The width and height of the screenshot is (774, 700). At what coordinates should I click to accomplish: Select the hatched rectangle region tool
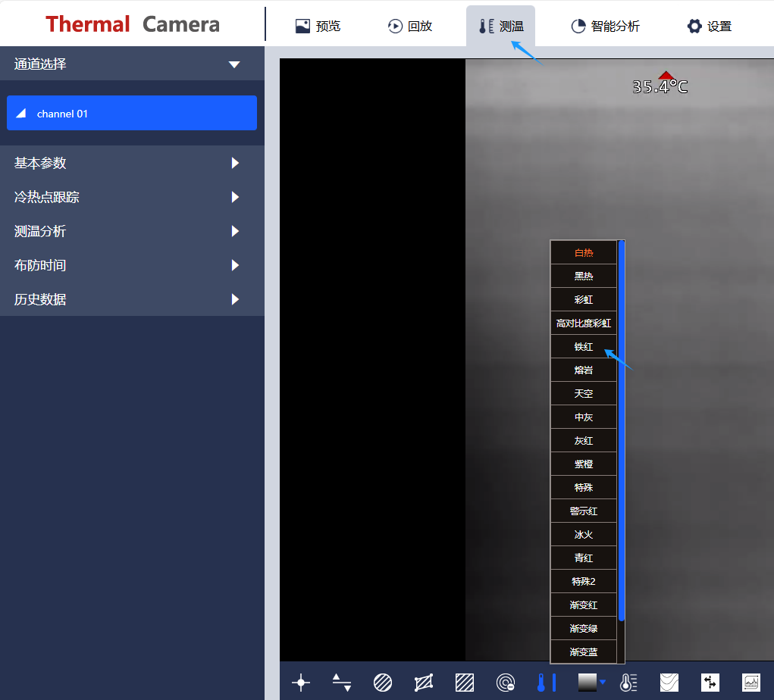(465, 683)
